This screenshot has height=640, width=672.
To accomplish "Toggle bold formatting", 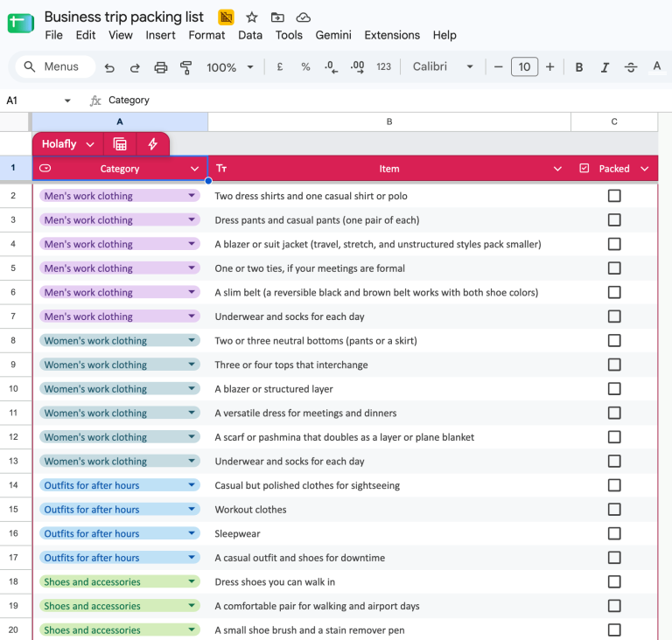I will click(x=579, y=67).
